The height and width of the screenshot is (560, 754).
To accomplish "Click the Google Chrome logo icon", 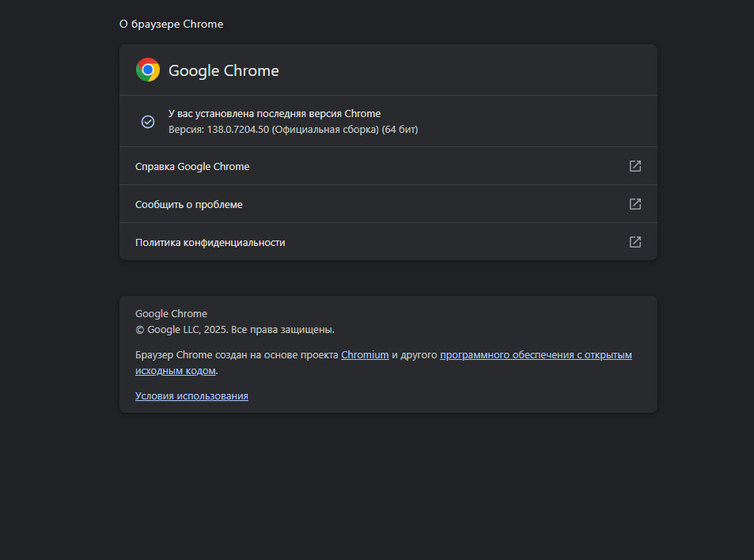I will click(x=148, y=70).
